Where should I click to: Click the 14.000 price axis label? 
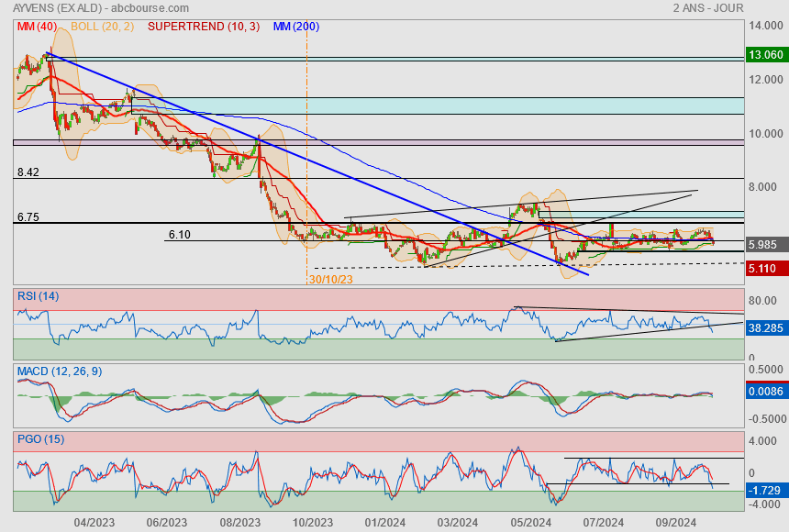pyautogui.click(x=765, y=26)
